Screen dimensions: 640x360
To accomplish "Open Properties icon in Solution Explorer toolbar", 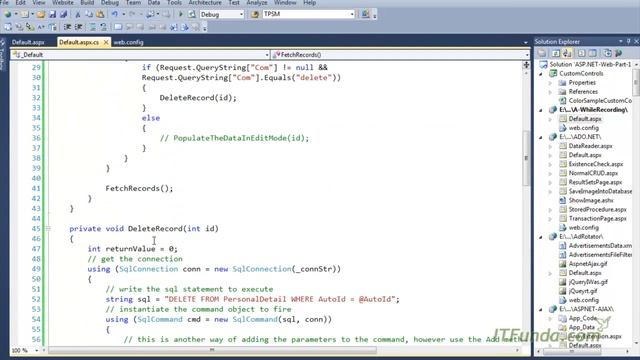I will (542, 53).
